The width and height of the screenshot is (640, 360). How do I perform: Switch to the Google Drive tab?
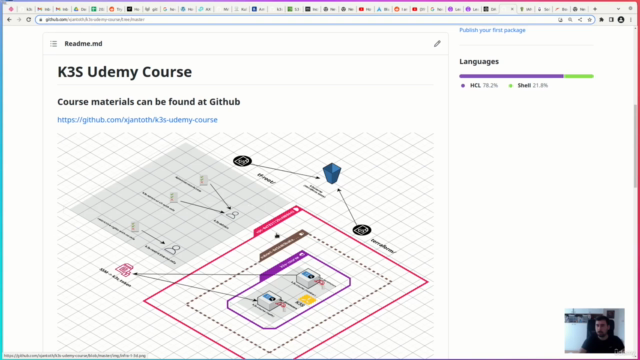click(80, 9)
